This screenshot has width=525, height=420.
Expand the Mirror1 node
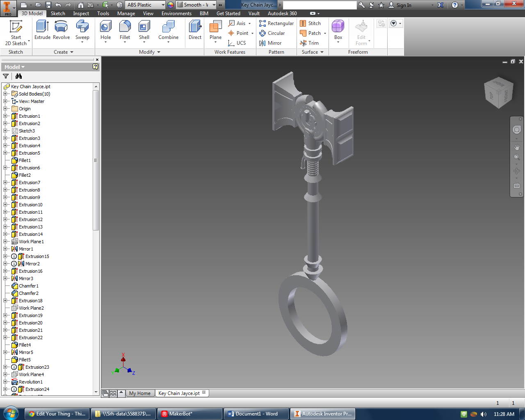click(5, 249)
